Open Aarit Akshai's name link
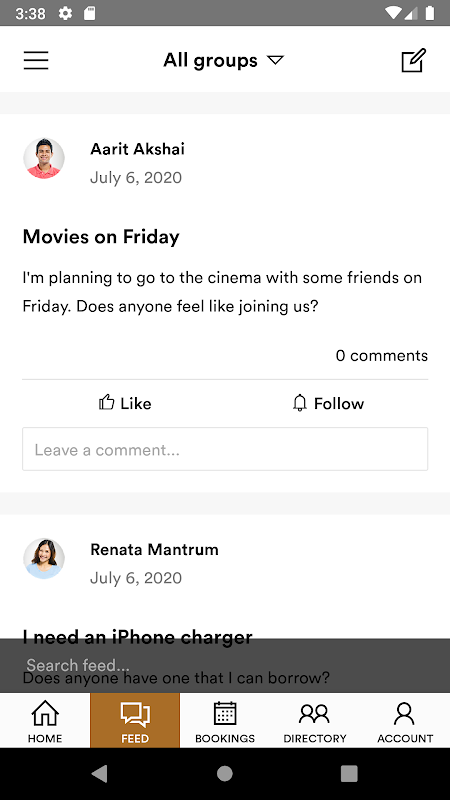The image size is (450, 800). [137, 149]
